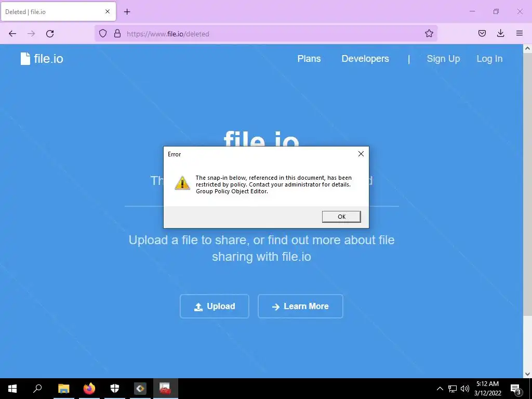Image resolution: width=532 pixels, height=399 pixels.
Task: Open tracking protection shield icon
Action: tap(103, 33)
